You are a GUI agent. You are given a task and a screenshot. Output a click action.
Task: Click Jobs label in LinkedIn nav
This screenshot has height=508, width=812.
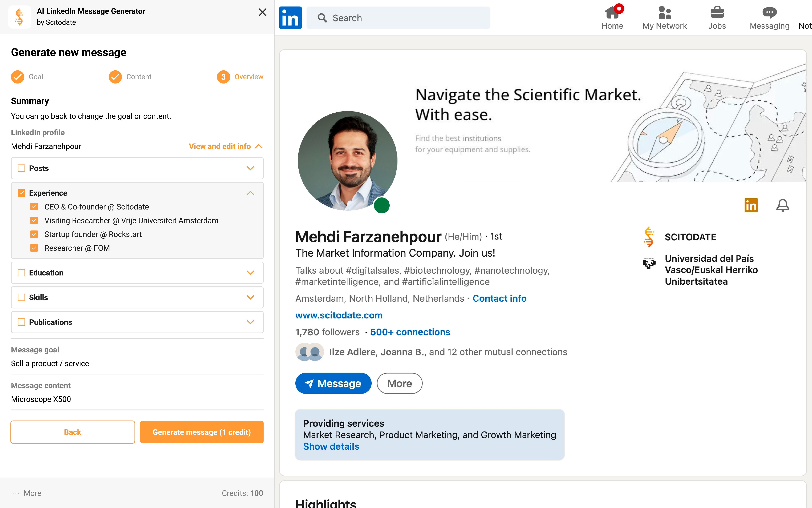[x=717, y=26]
